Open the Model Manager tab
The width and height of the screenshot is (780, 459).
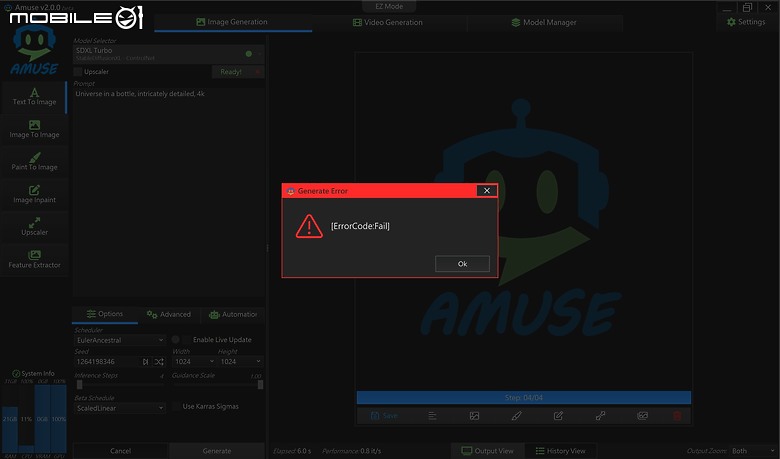544,22
